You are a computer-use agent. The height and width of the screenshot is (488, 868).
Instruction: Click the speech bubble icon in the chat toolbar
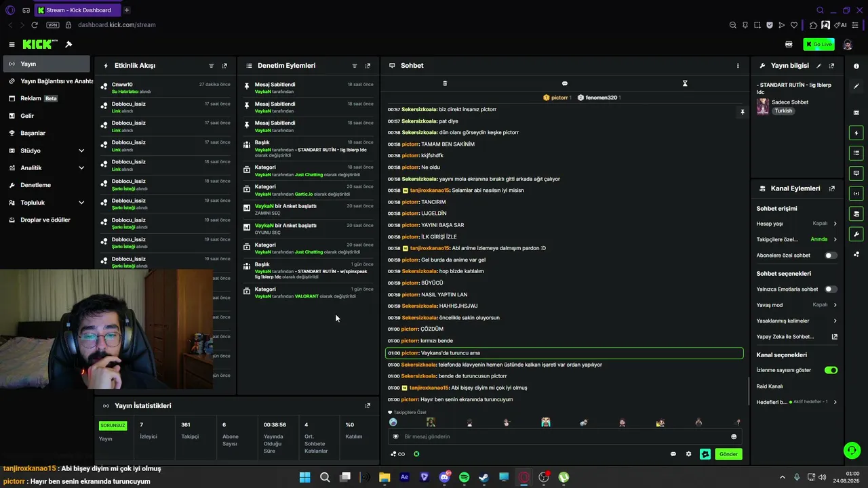tap(565, 83)
